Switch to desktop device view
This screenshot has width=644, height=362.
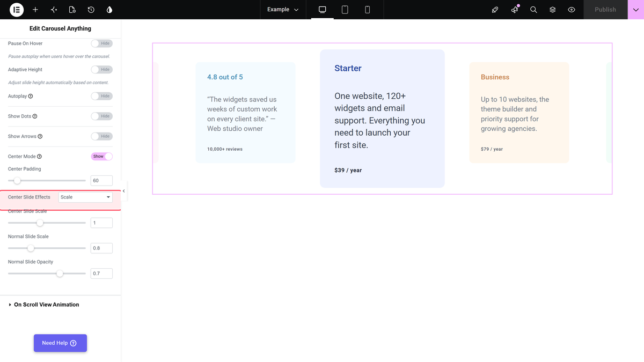pos(323,10)
